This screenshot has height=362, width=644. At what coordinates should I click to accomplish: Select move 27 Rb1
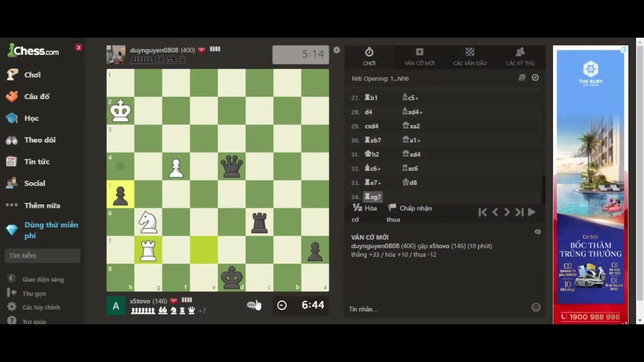pos(371,98)
